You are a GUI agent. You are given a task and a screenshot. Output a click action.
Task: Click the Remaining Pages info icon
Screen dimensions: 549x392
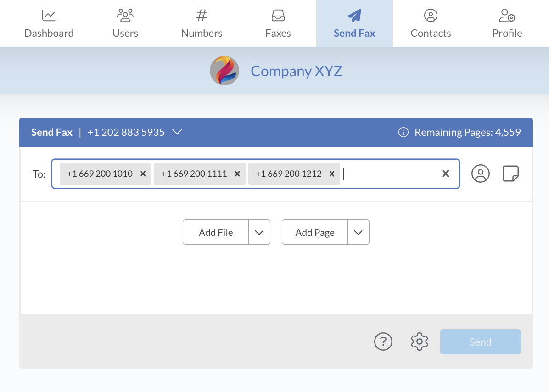403,133
